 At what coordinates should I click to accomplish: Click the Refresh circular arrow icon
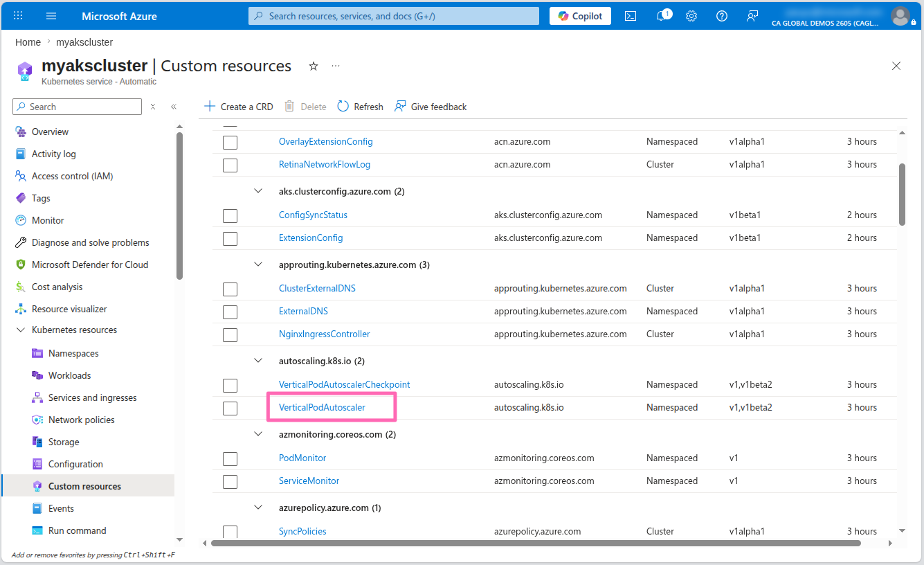tap(343, 107)
